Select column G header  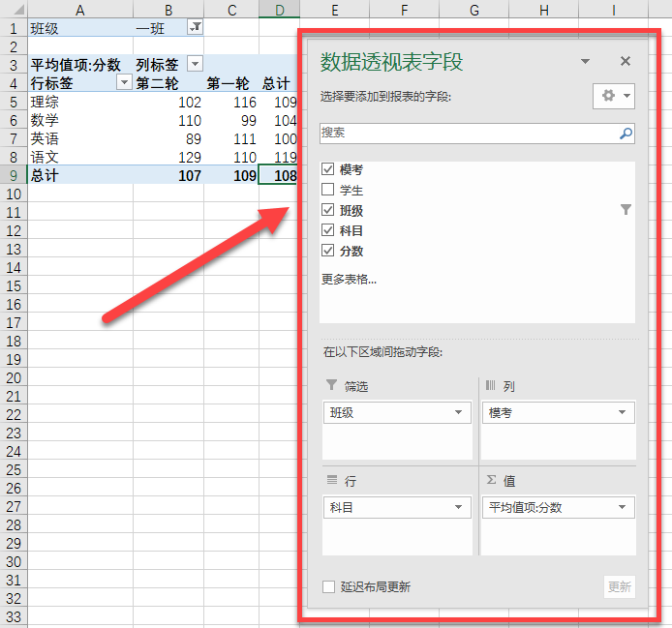[474, 10]
